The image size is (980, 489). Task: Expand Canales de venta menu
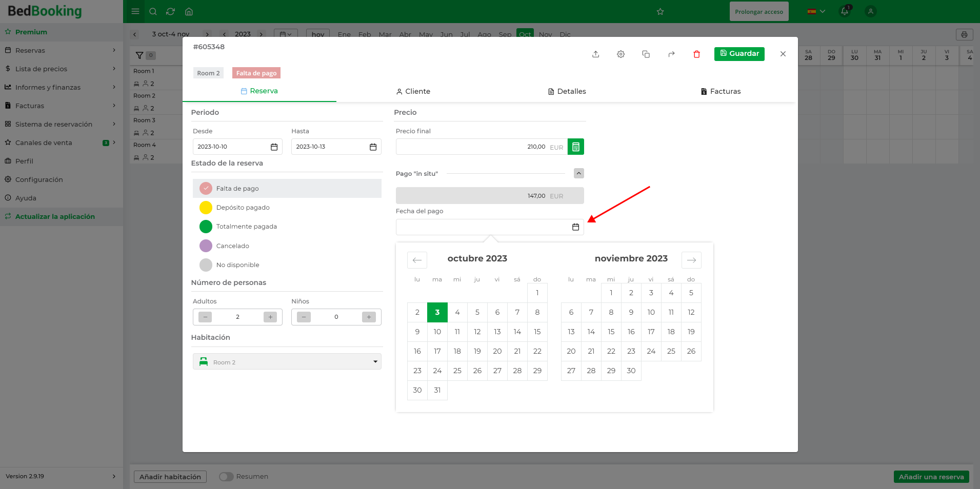pos(62,142)
